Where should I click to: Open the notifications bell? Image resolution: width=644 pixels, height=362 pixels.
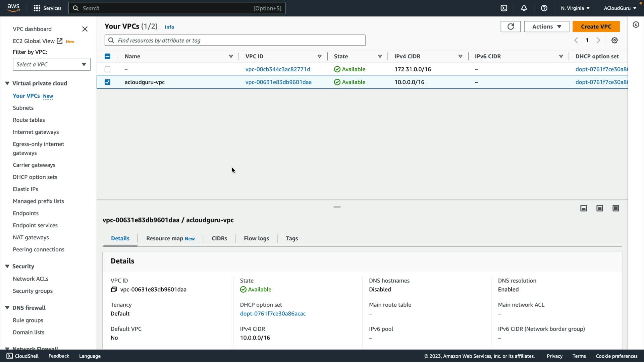pyautogui.click(x=524, y=8)
